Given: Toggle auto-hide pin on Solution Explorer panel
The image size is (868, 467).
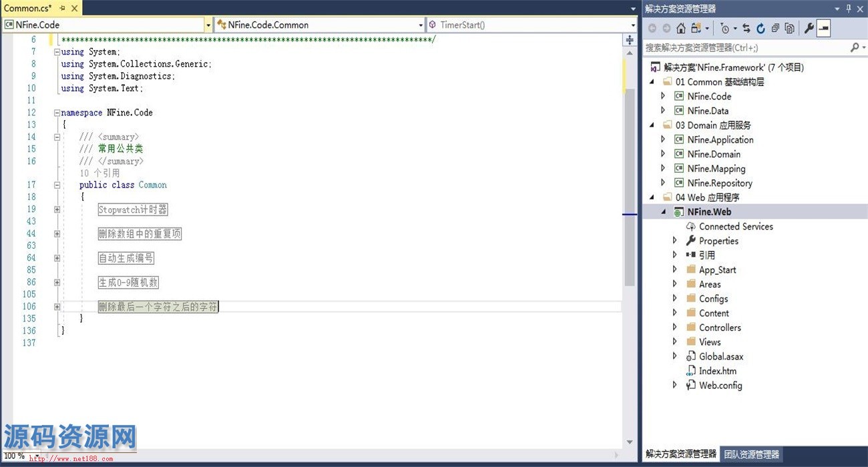Looking at the screenshot, I should [849, 9].
